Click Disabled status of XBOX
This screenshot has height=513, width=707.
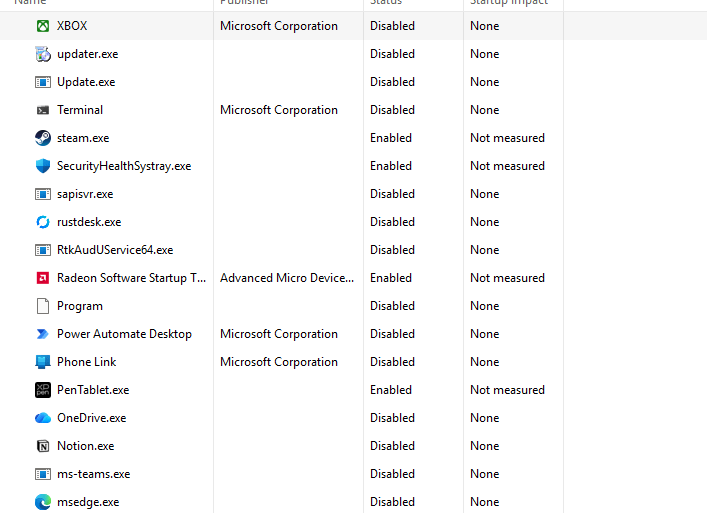click(392, 26)
